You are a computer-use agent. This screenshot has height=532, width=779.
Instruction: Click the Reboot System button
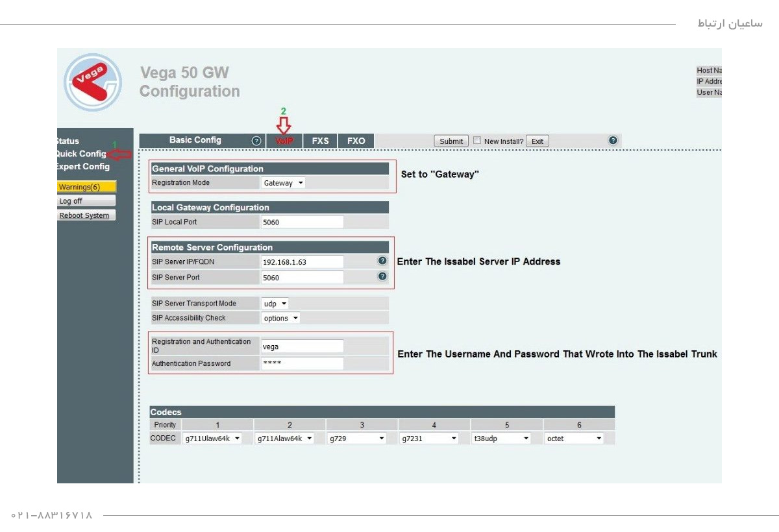click(86, 215)
